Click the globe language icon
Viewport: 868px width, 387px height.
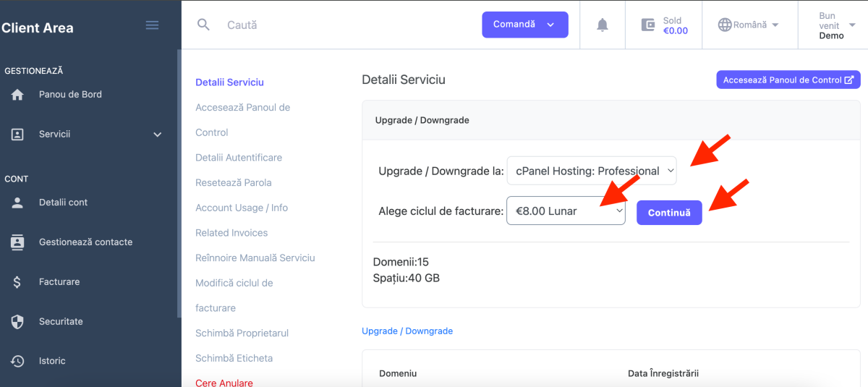(724, 25)
